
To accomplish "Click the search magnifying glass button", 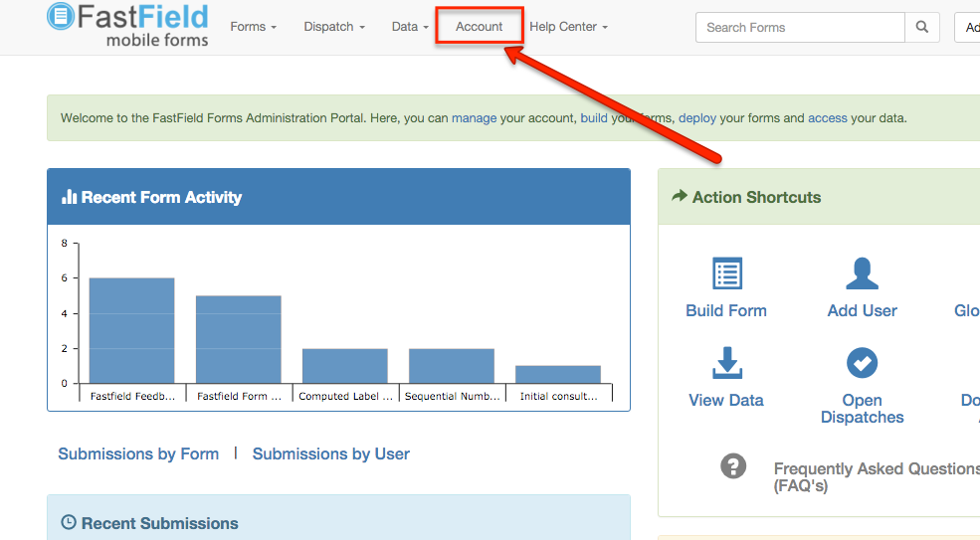I will tap(922, 28).
